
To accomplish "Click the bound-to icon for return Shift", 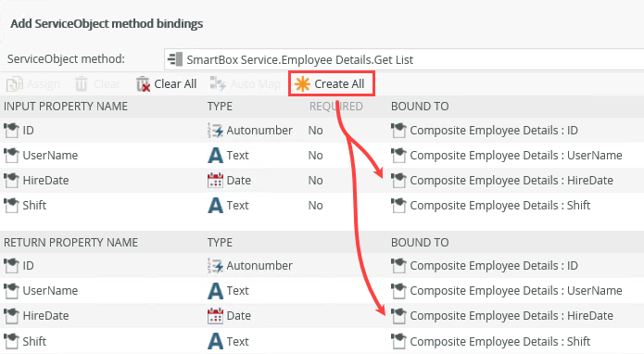I will [x=398, y=341].
